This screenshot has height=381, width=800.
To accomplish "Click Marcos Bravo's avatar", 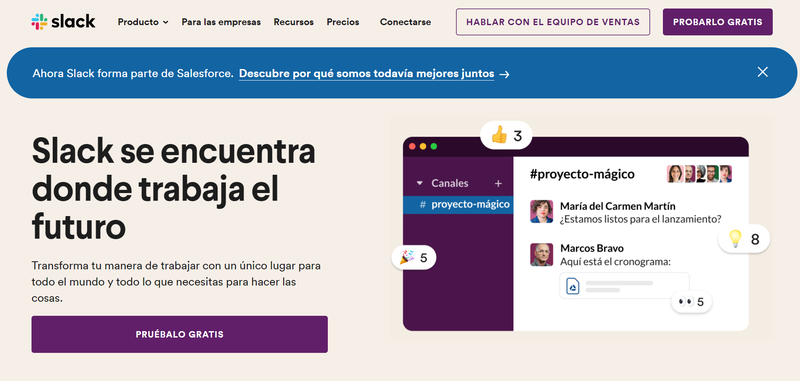I will (541, 254).
